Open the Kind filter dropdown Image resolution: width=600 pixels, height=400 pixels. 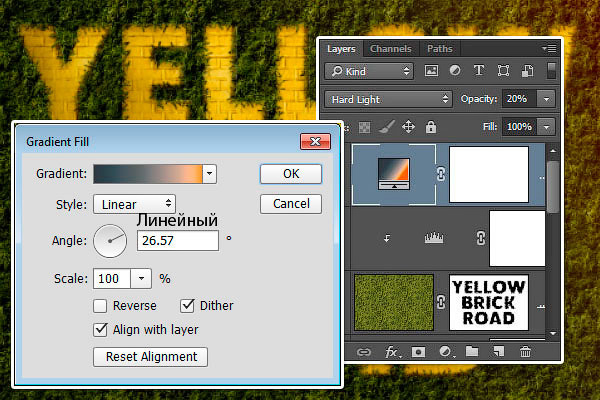coord(369,71)
